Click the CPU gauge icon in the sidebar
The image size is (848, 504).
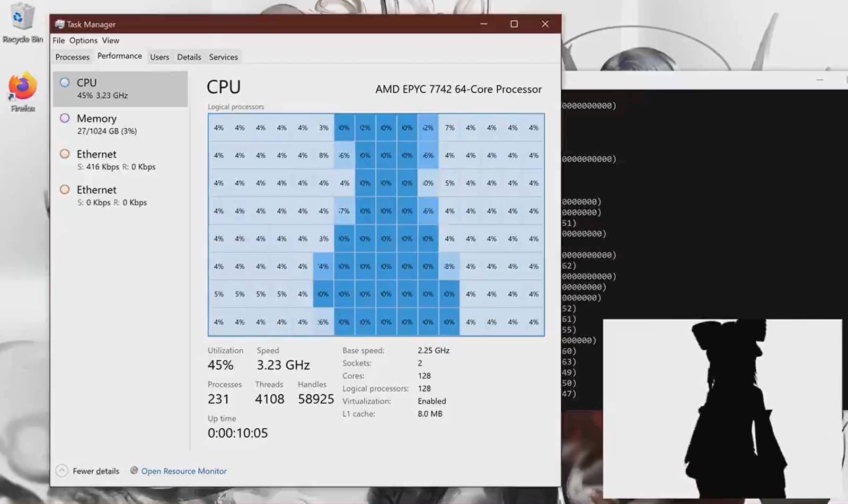65,82
